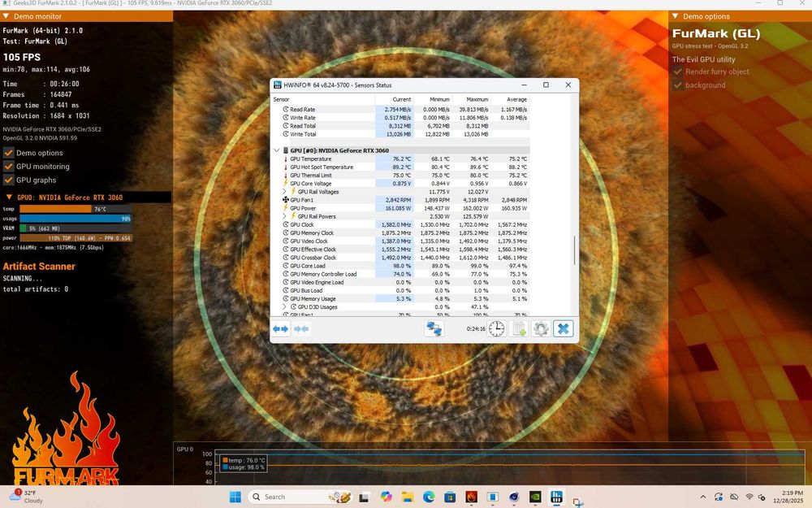Click the Average column header
812x508 pixels.
pos(511,99)
